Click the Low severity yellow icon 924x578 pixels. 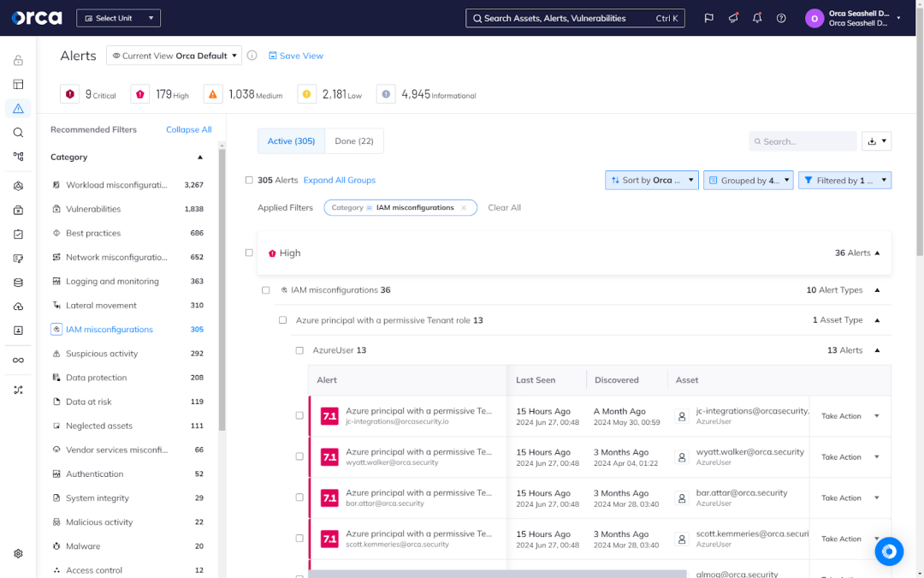[306, 94]
